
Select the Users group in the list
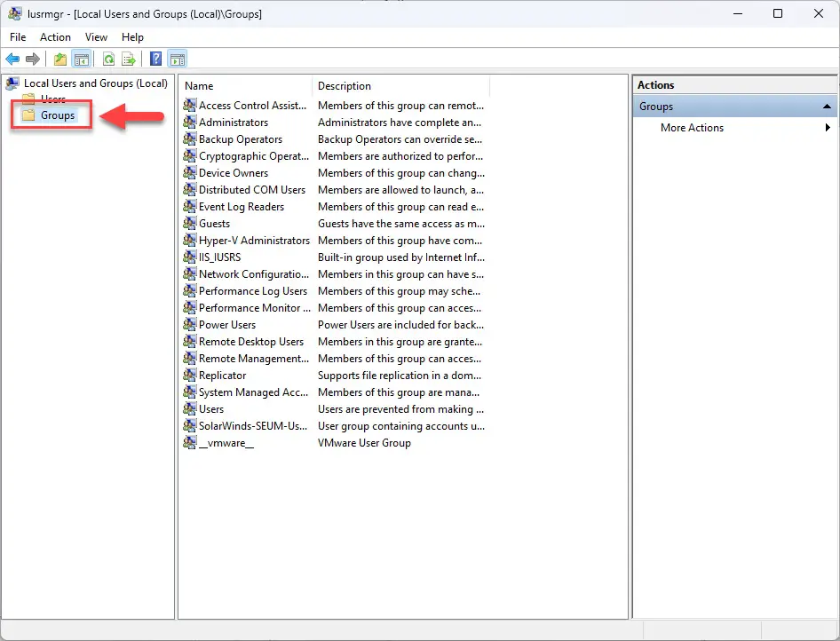211,409
